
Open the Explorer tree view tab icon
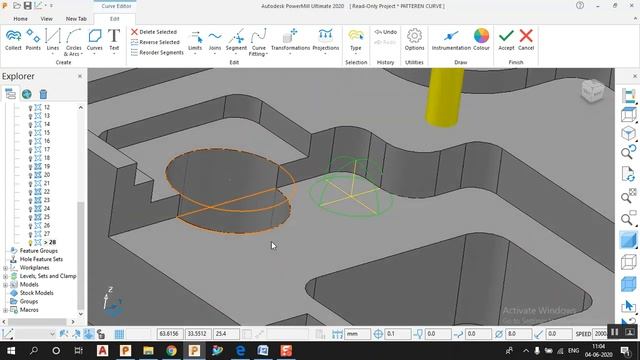[10, 94]
